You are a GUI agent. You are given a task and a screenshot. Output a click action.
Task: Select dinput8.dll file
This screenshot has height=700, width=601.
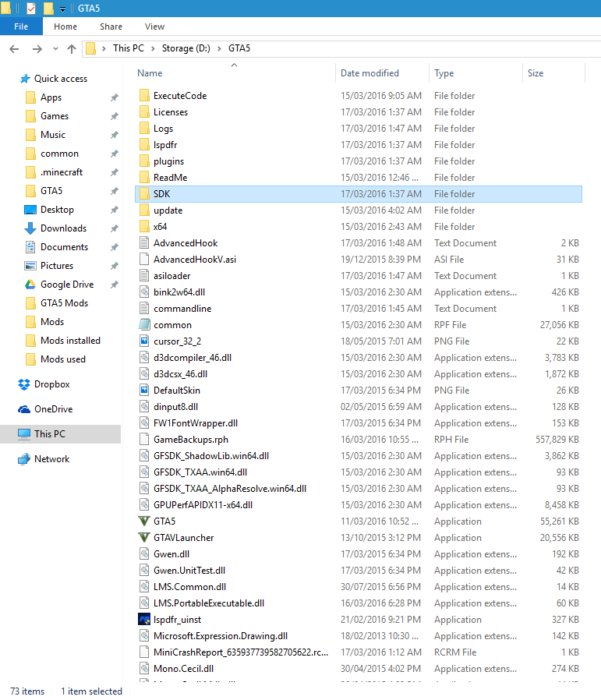(x=358, y=407)
